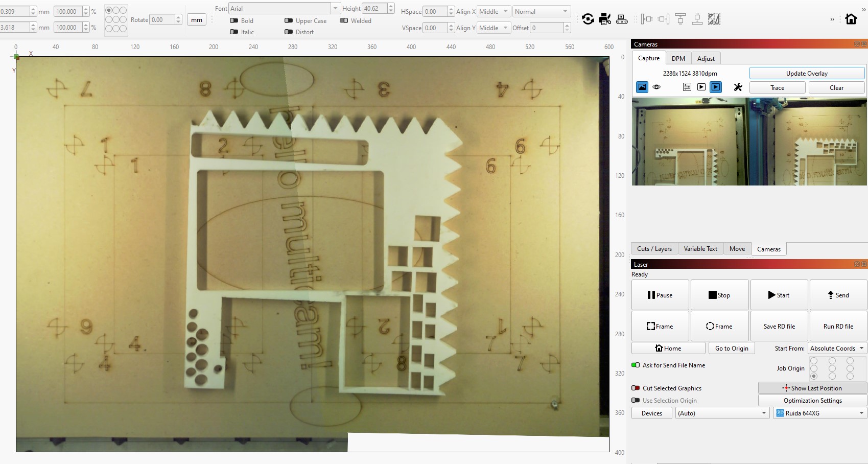Click the conveyor belt feed icon
Viewport: 868px width, 464px height.
click(x=622, y=19)
